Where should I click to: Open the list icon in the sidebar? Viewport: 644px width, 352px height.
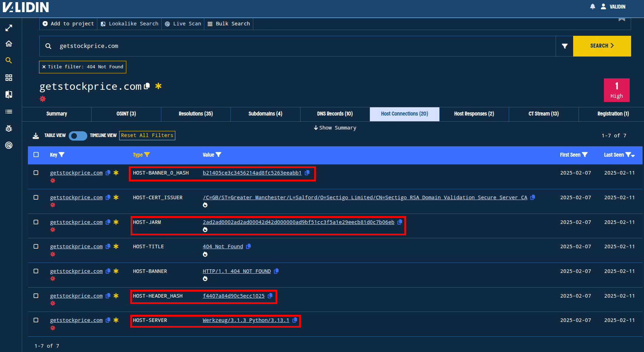[x=9, y=112]
